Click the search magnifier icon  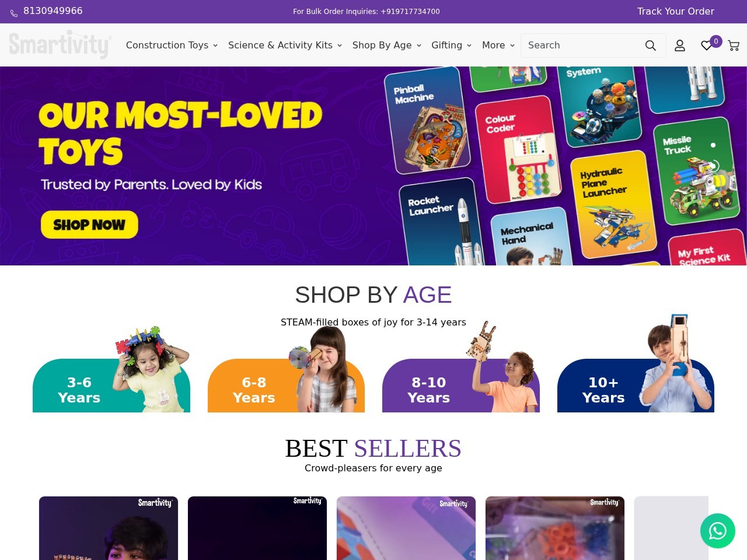coord(650,45)
